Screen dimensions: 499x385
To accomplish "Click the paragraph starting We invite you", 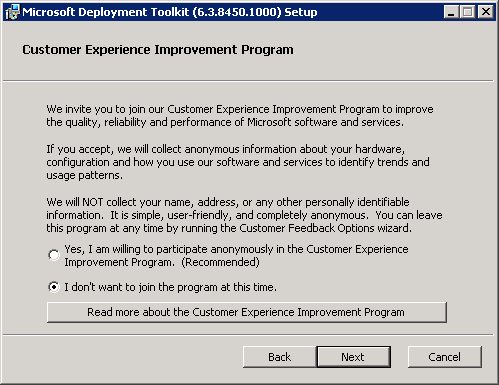I will [240, 116].
